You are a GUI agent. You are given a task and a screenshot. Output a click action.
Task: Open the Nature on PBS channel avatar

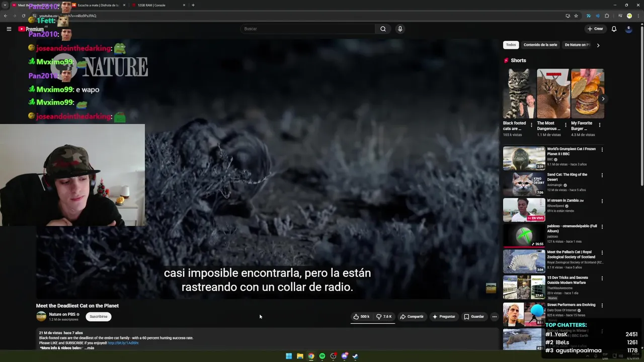pyautogui.click(x=41, y=316)
